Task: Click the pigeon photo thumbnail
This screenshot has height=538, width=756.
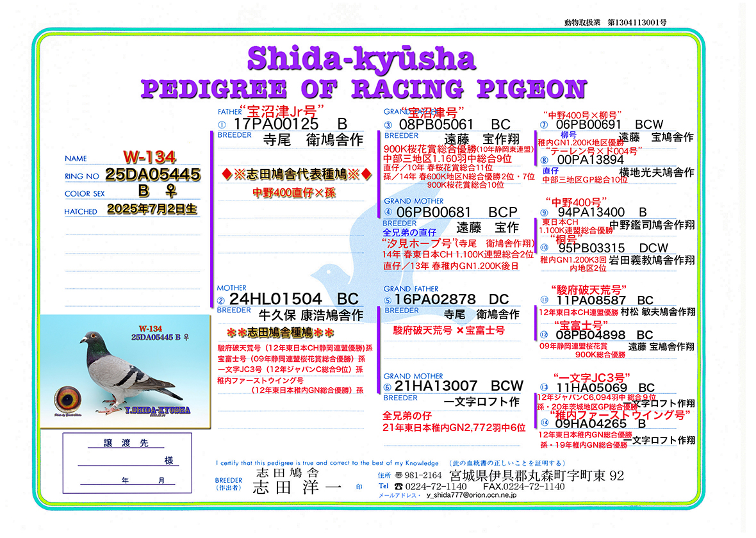Action: point(126,370)
